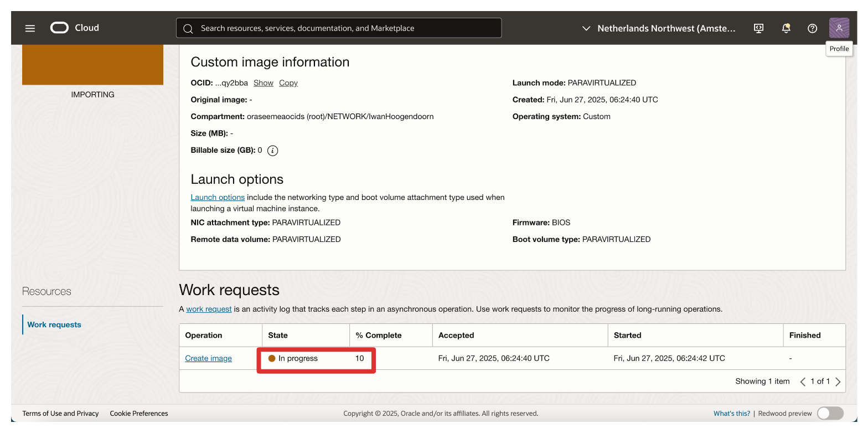Open the Create image work request
This screenshot has width=868, height=433.
click(208, 358)
